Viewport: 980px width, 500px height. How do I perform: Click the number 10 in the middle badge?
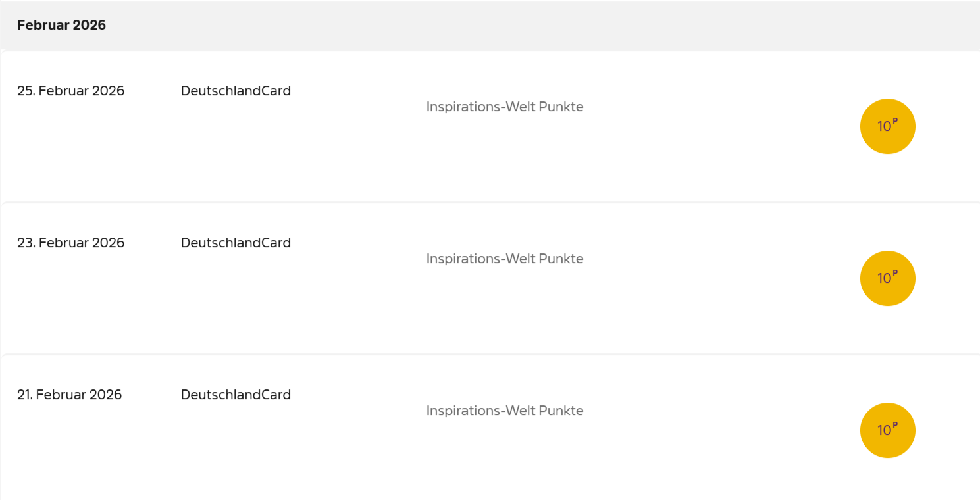click(x=884, y=279)
